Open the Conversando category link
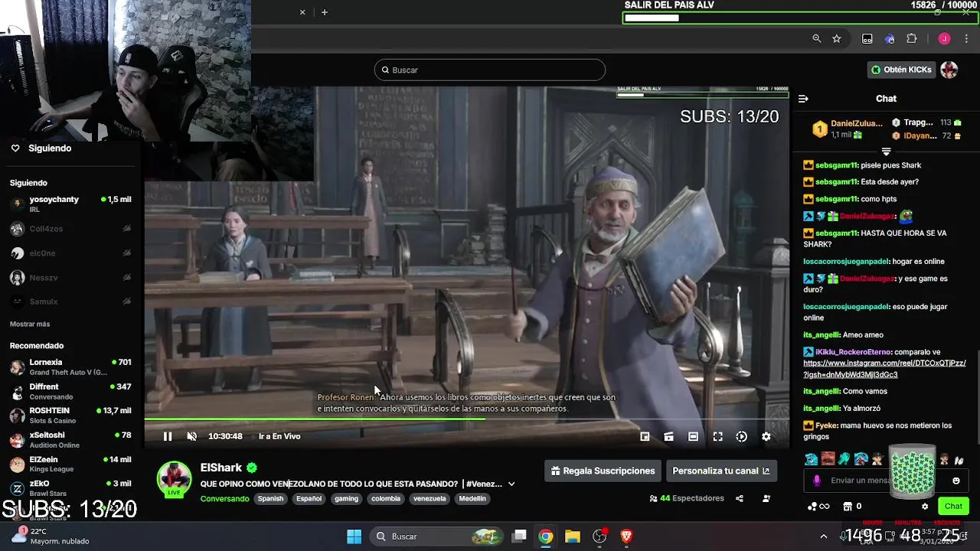The height and width of the screenshot is (551, 980). 225,498
